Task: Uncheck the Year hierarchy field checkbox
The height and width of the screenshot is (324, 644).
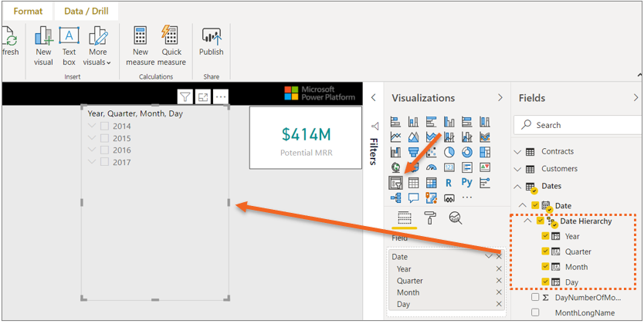Action: click(x=545, y=236)
